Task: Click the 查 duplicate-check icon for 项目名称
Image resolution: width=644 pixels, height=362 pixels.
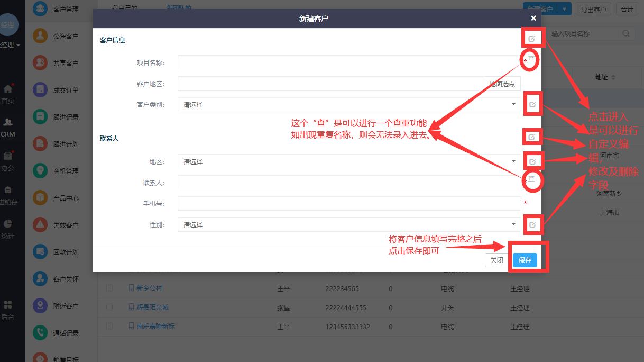Action: click(531, 59)
